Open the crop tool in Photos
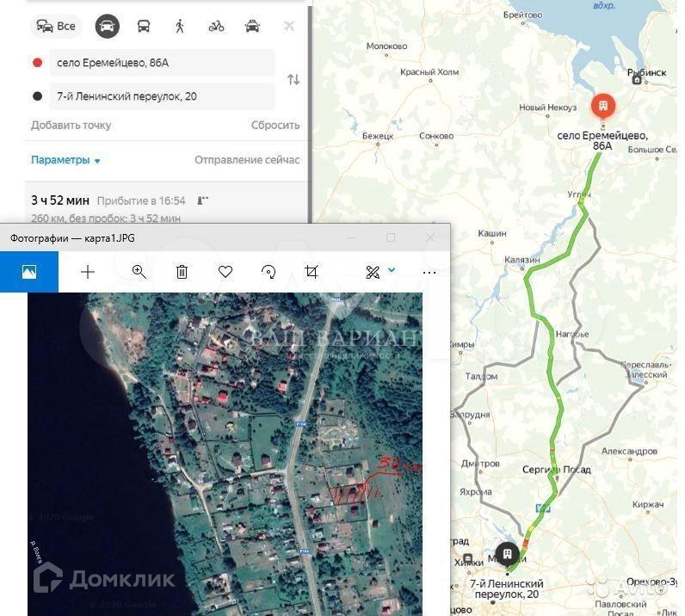This screenshot has height=616, width=685. [311, 272]
